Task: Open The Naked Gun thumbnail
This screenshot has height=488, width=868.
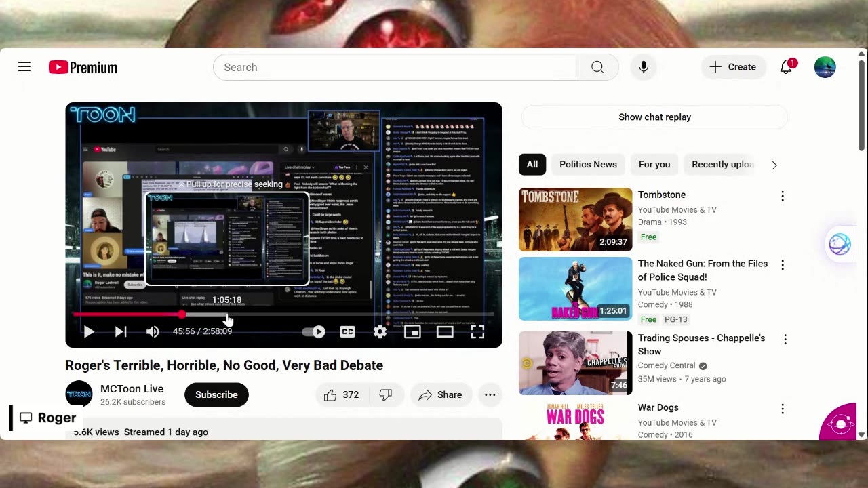Action: [x=575, y=289]
